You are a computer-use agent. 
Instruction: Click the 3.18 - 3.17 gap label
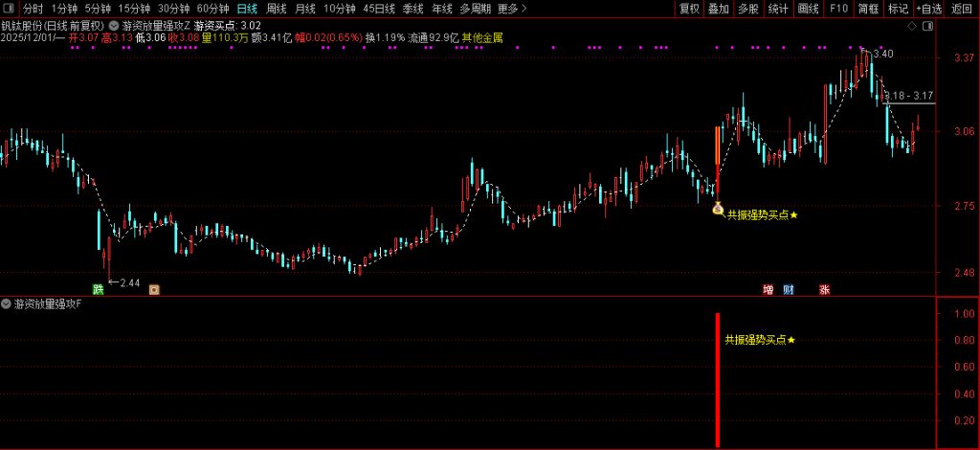(x=909, y=96)
